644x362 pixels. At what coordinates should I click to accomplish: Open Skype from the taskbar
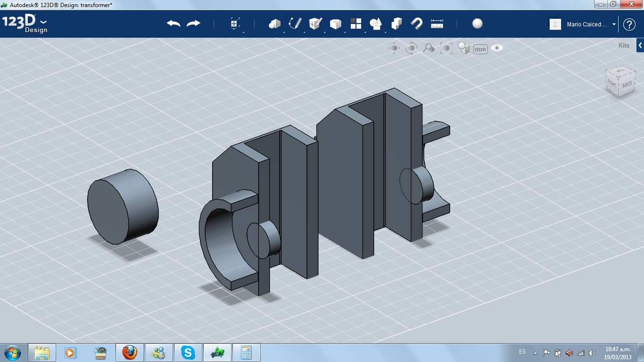188,353
